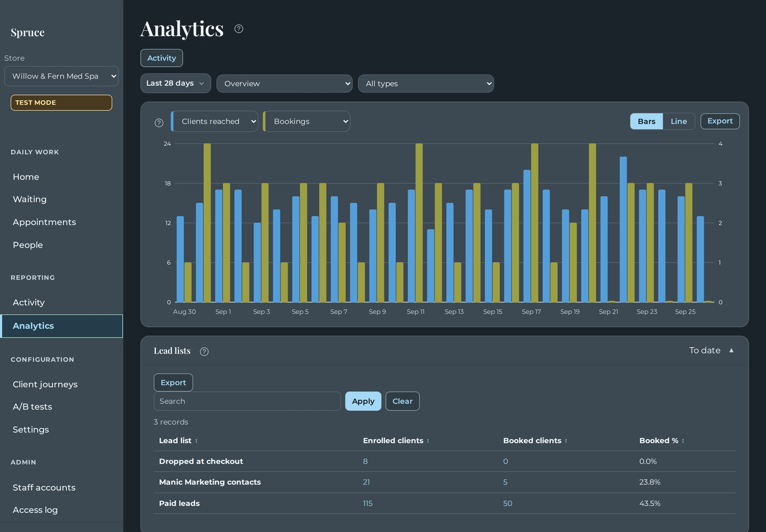766x532 pixels.
Task: Focus the lead list Search field
Action: (x=247, y=401)
